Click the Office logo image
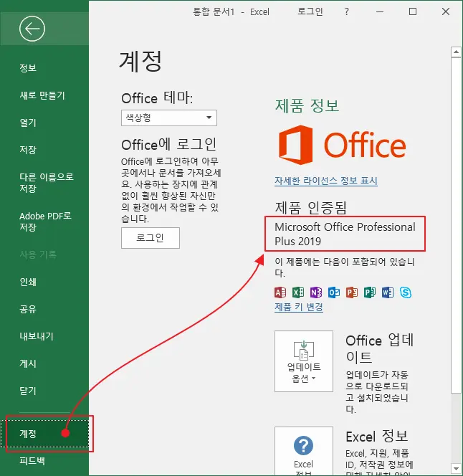Screen dimensions: 463x476 (x=342, y=145)
